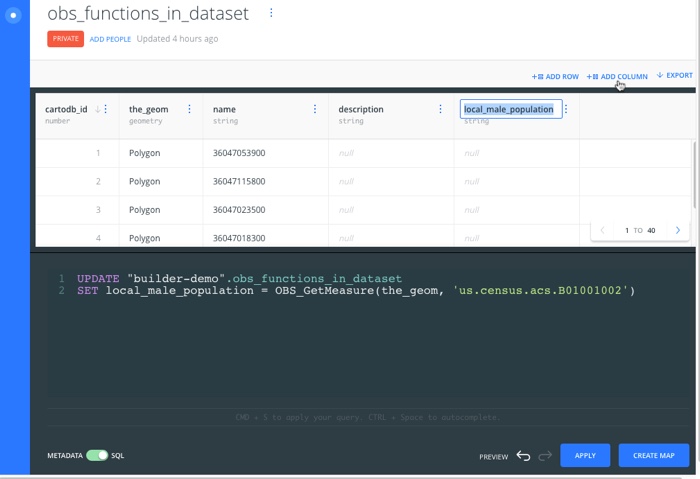Go to previous page of rows
This screenshot has width=700, height=479.
[602, 230]
